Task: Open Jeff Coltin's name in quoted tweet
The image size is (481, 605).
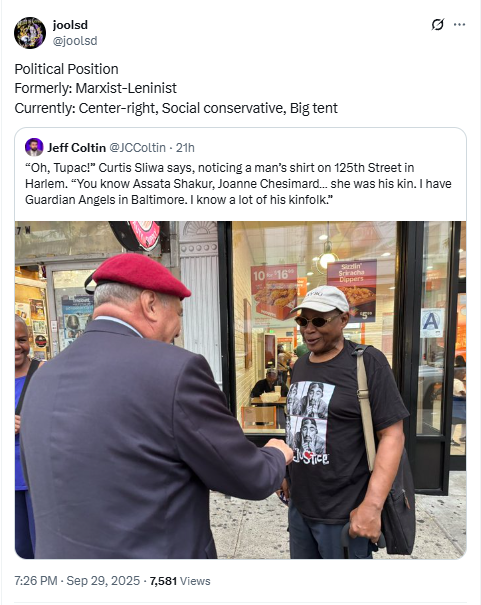Action: pos(76,147)
